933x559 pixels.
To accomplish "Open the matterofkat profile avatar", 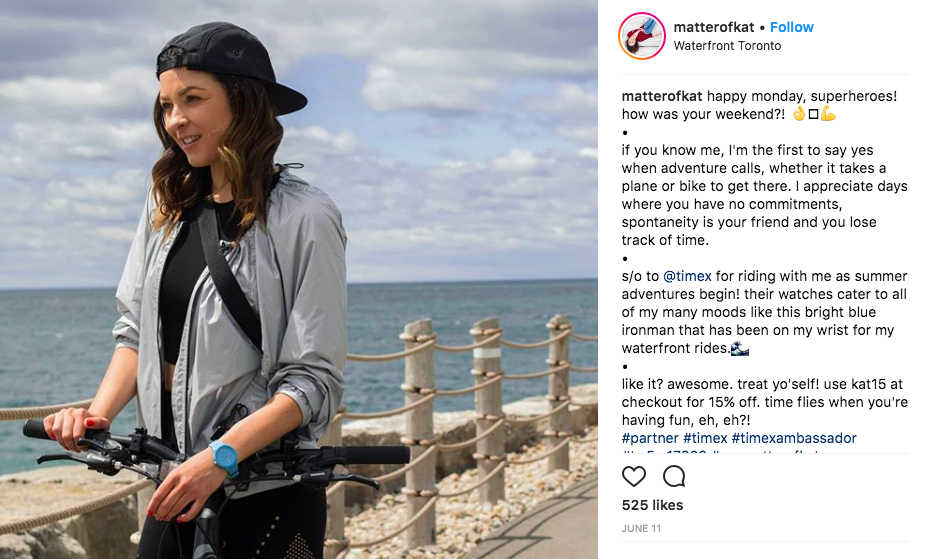I will (x=641, y=36).
